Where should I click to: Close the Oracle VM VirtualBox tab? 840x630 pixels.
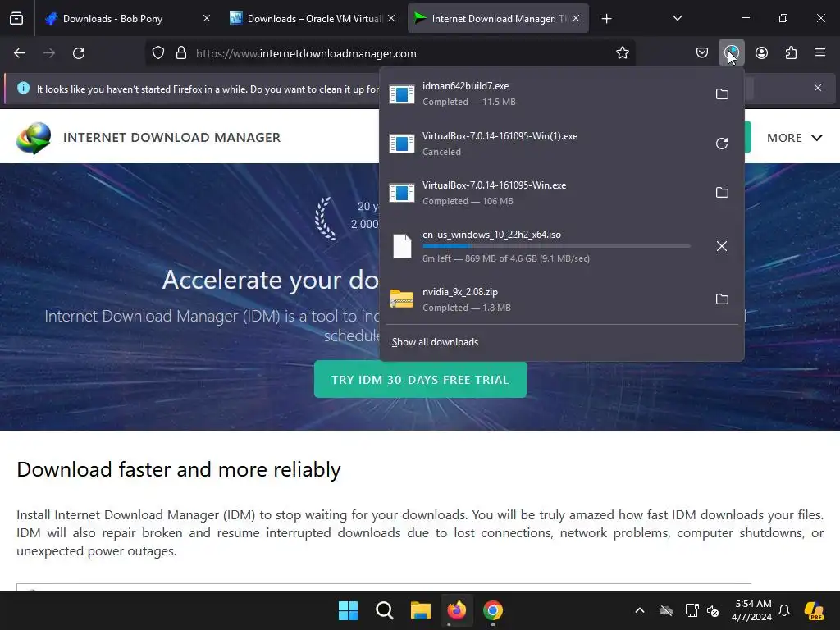pyautogui.click(x=391, y=19)
